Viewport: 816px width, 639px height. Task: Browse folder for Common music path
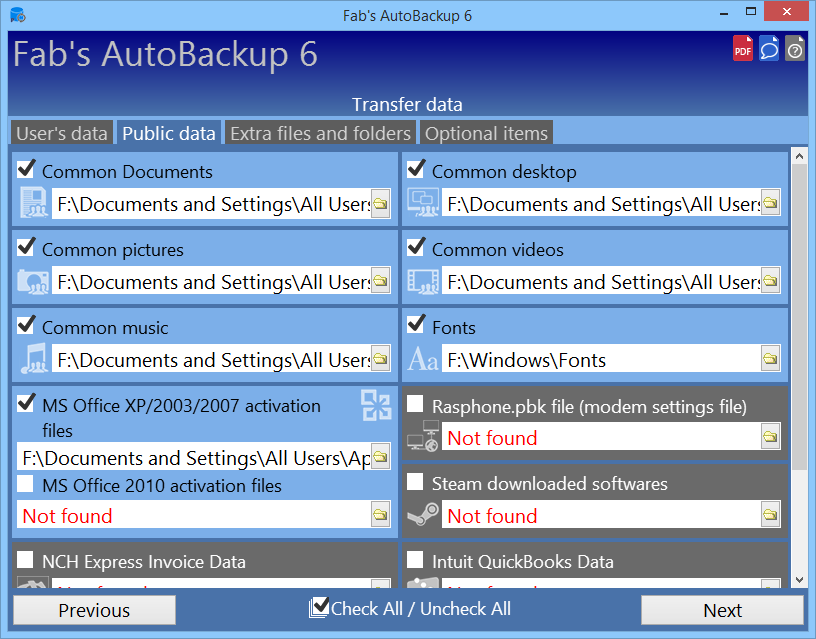pos(380,359)
